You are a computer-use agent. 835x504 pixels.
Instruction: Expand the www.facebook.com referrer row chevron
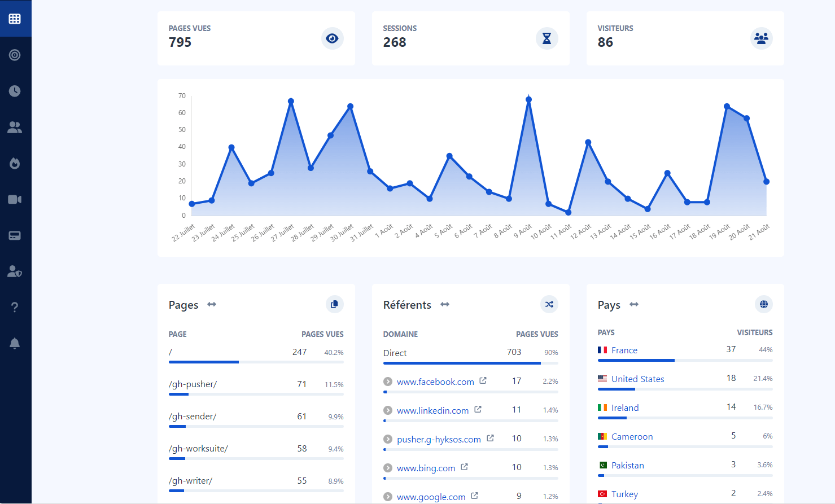click(388, 382)
